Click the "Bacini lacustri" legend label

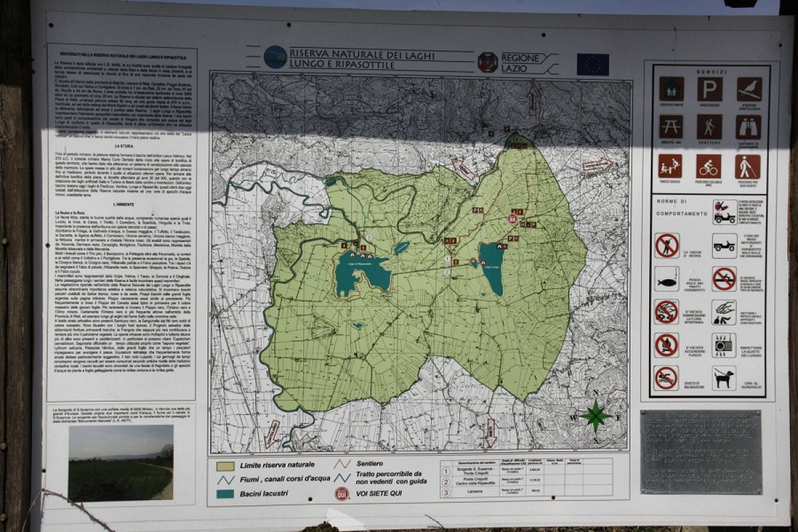[264, 493]
